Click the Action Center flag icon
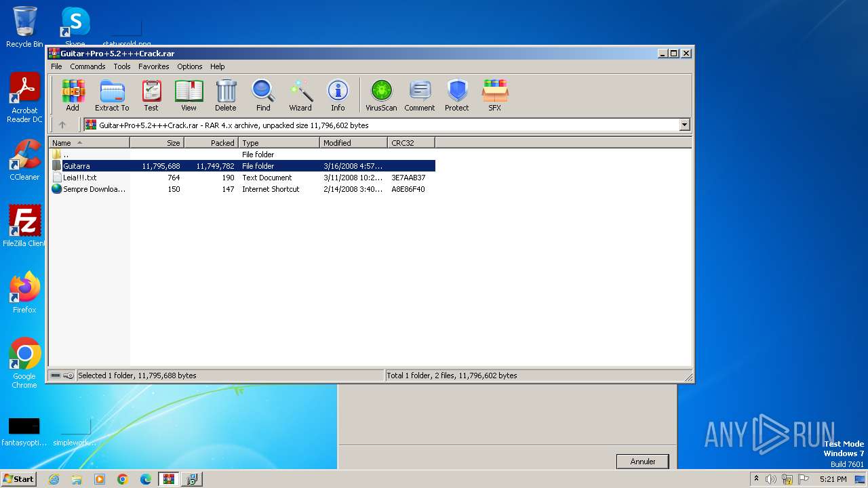The image size is (868, 488). tap(803, 479)
